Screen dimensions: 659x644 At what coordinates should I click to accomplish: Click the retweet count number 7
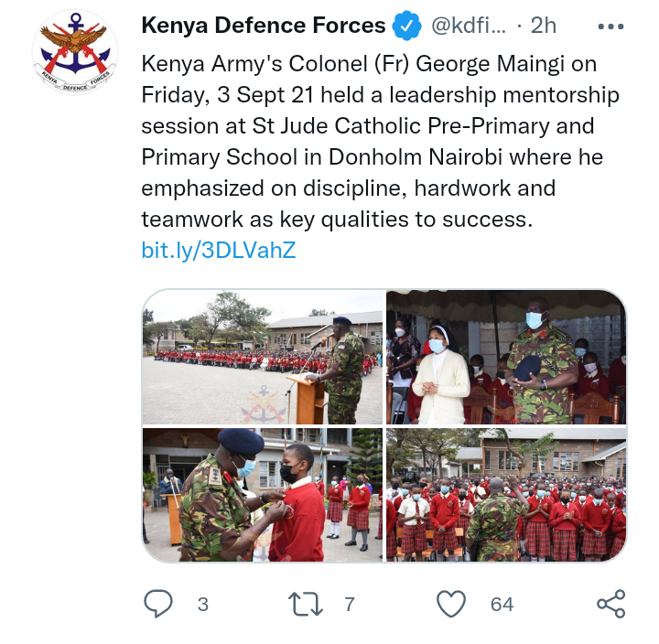(x=350, y=605)
